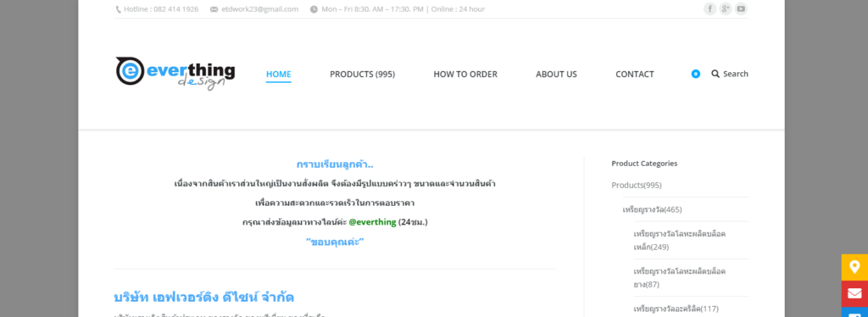Viewport: 868px width, 317px height.
Task: Select the เหรียญรางวัลอะคริลิค(117) subcategory
Action: pos(676,309)
